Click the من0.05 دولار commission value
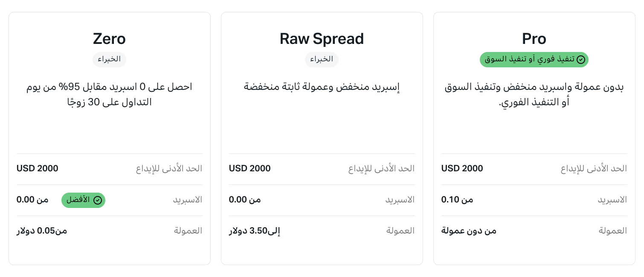Screen dimensions: 644x277 42,231
